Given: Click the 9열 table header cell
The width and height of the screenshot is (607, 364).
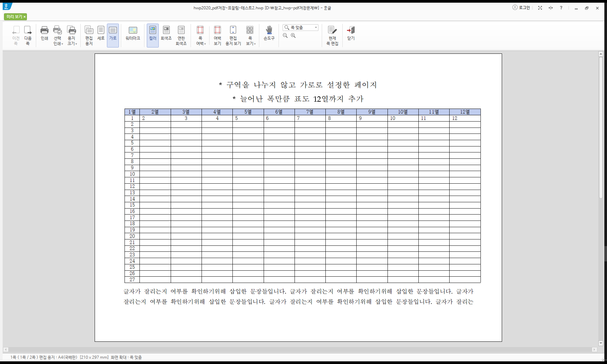Looking at the screenshot, I should [372, 112].
